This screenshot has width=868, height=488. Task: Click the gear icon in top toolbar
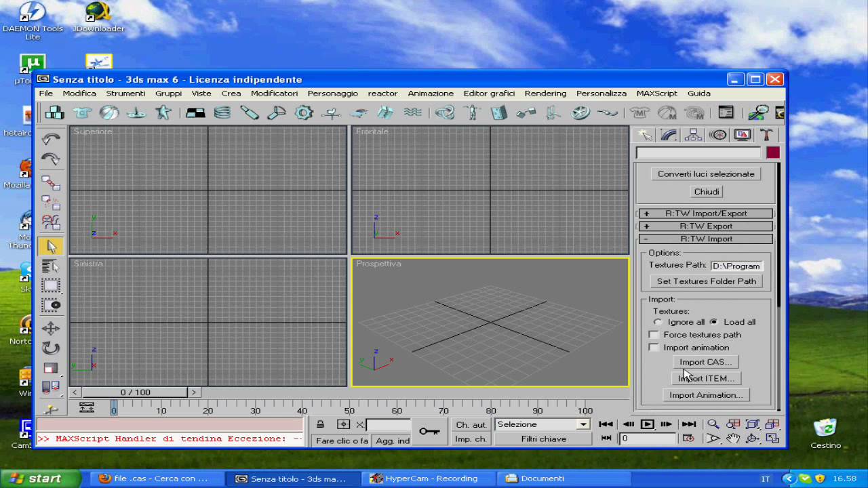tap(304, 113)
